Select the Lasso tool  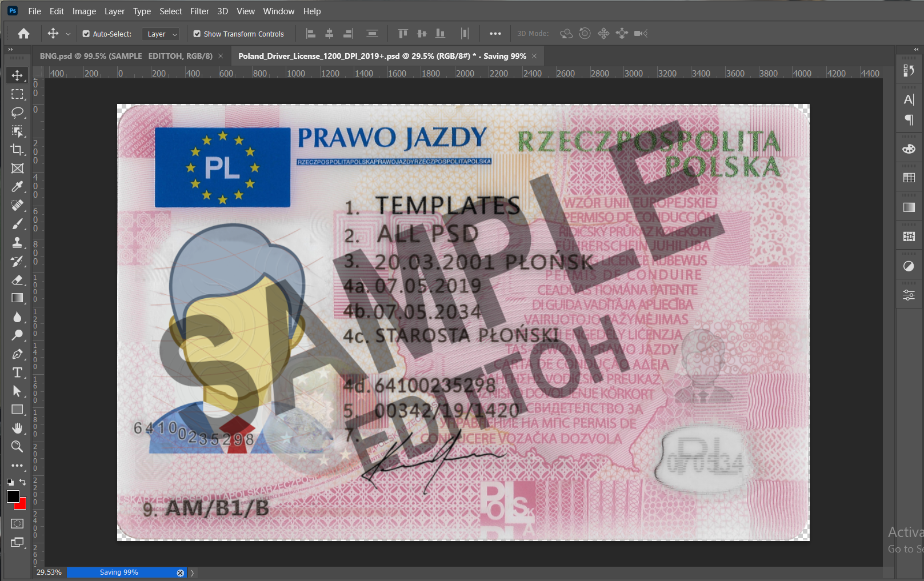[17, 113]
